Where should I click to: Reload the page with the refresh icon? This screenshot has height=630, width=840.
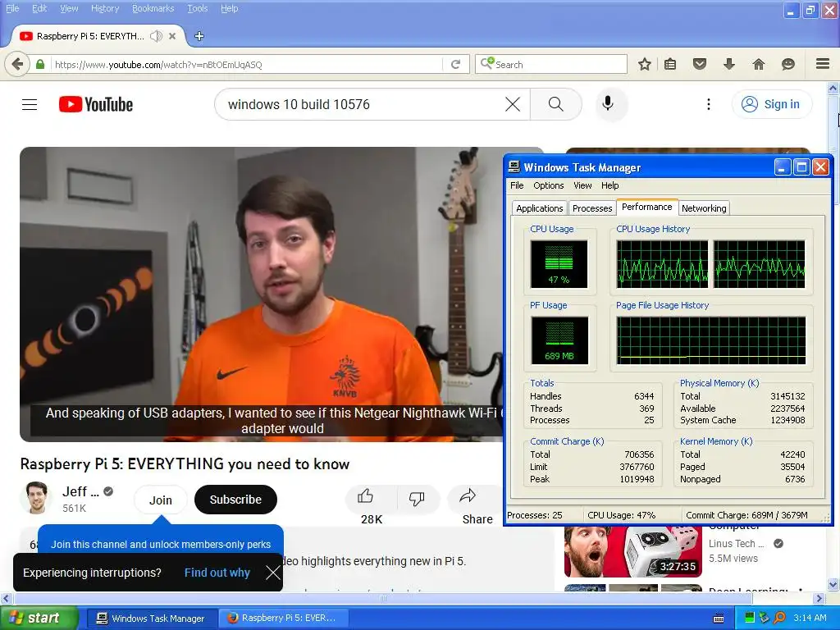point(456,64)
